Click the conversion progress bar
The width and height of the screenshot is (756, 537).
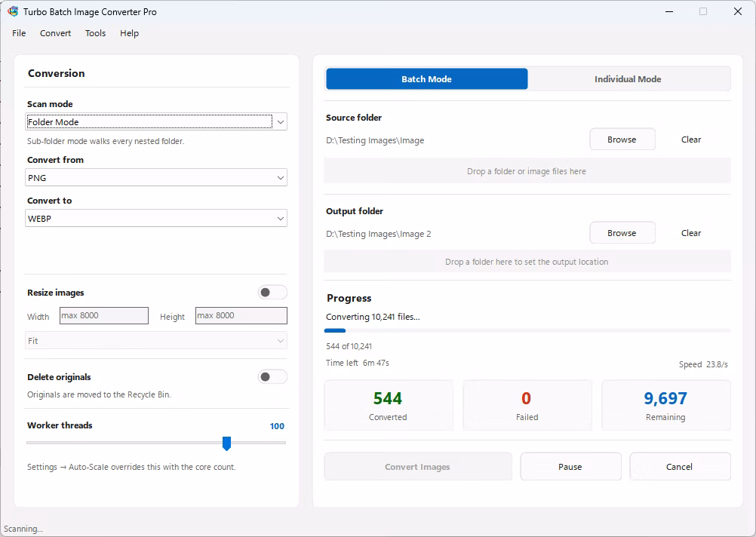[x=527, y=330]
